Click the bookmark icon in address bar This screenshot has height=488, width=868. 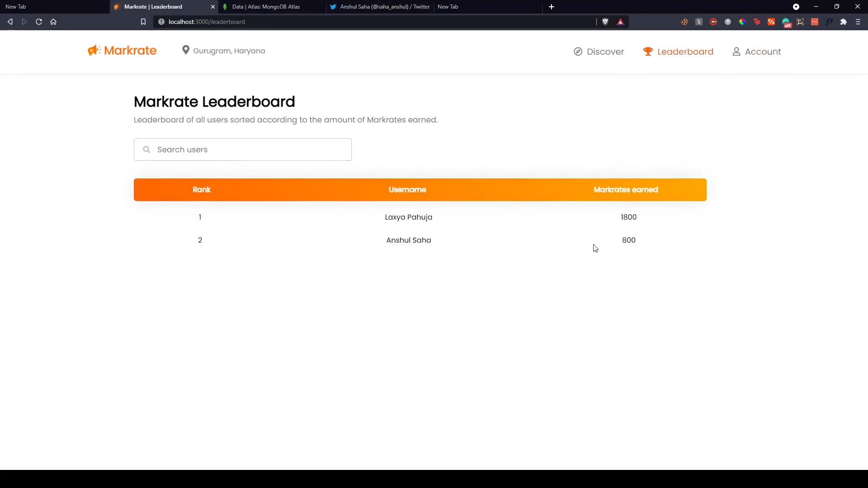click(143, 22)
